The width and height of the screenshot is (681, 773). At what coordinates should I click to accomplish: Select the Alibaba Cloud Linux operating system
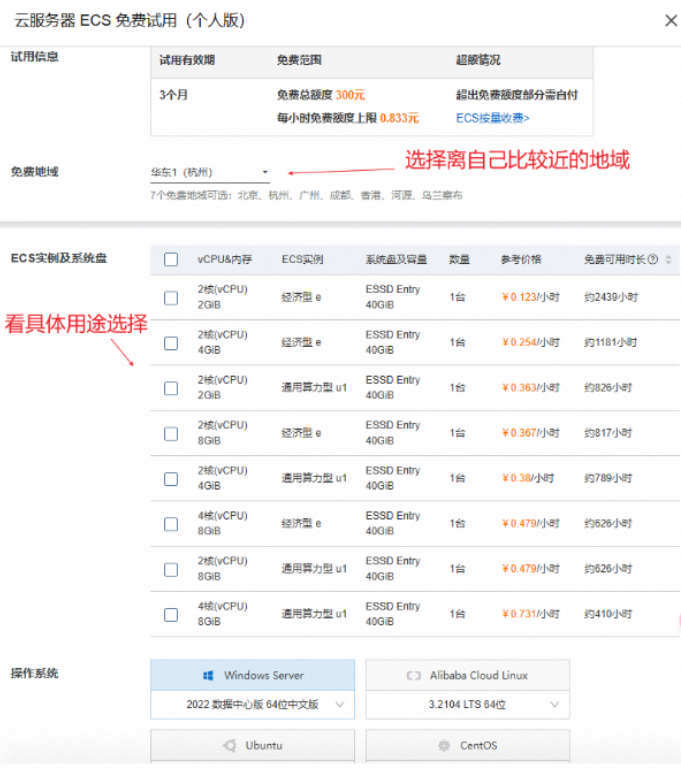(x=467, y=675)
